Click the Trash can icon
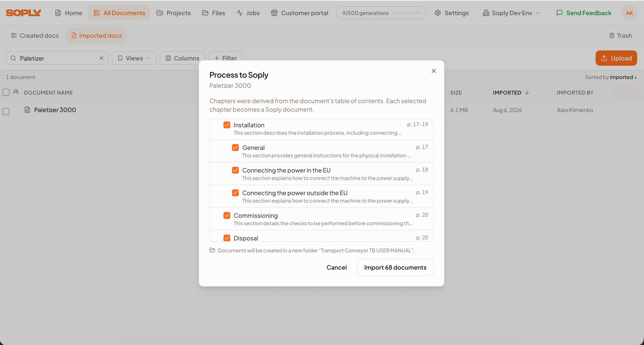 (612, 36)
